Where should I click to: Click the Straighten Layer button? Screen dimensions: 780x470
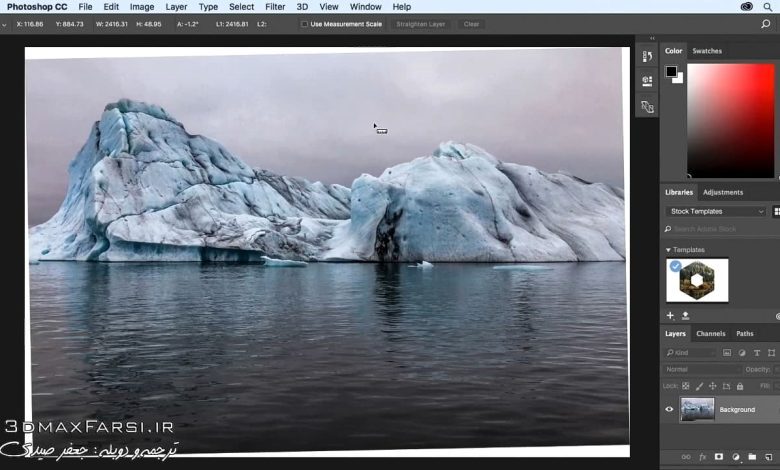[420, 24]
